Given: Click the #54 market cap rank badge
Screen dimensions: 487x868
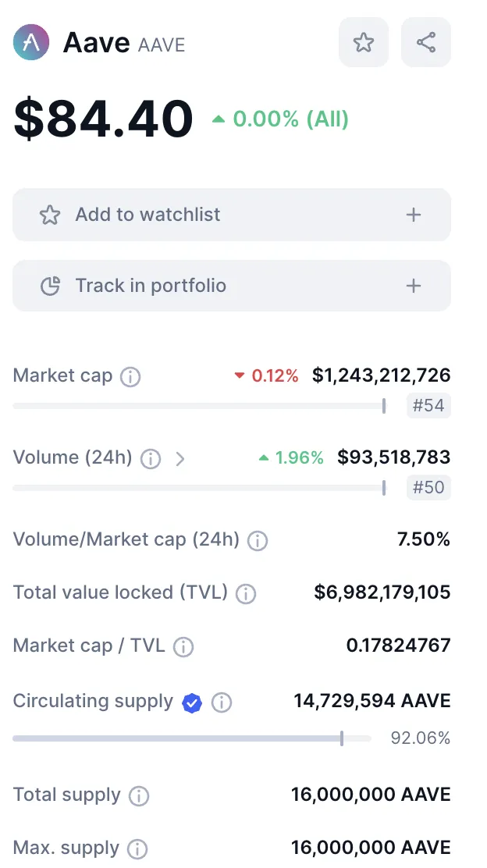Looking at the screenshot, I should (429, 406).
